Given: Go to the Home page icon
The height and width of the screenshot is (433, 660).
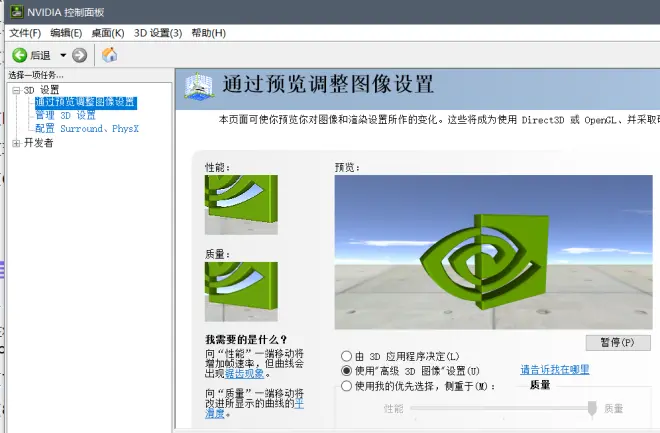Looking at the screenshot, I should tap(109, 55).
